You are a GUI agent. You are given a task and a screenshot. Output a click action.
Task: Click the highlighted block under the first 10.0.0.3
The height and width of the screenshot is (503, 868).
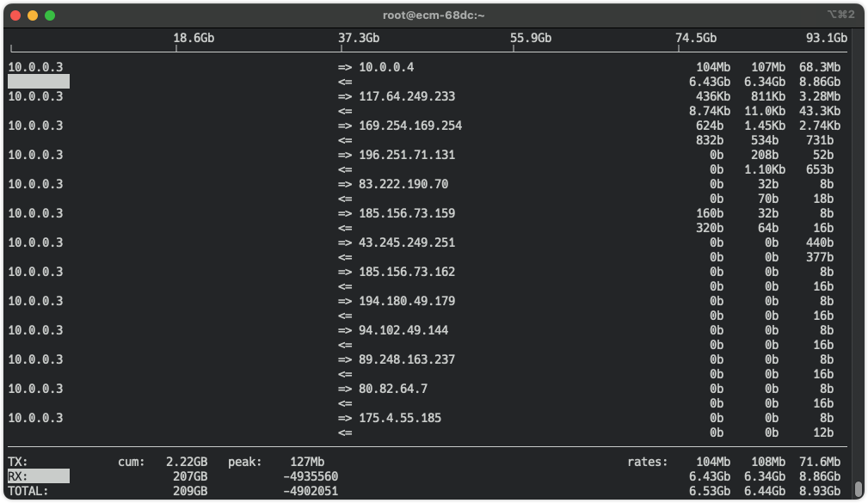[39, 82]
